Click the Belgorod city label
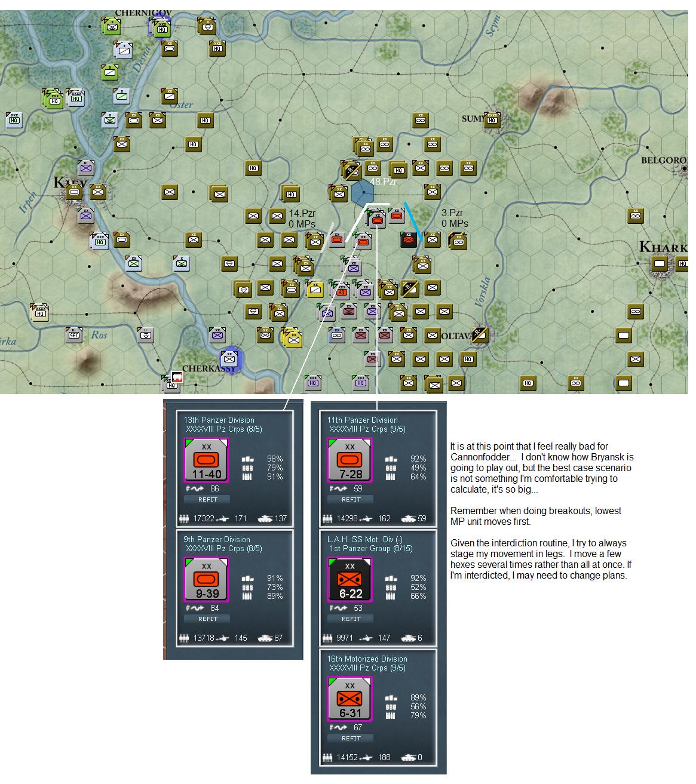Image resolution: width=696 pixels, height=784 pixels. coord(664,160)
